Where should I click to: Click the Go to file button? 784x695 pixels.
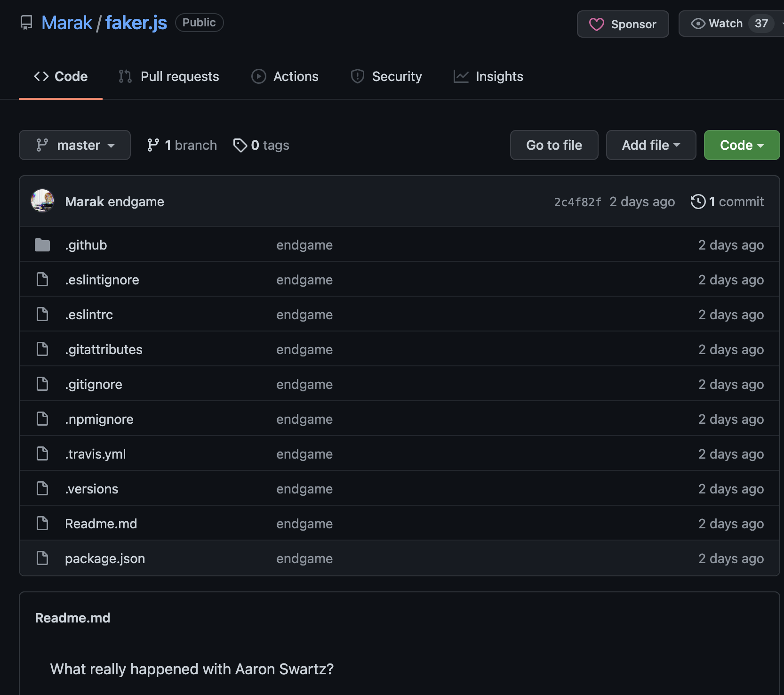[x=554, y=145]
